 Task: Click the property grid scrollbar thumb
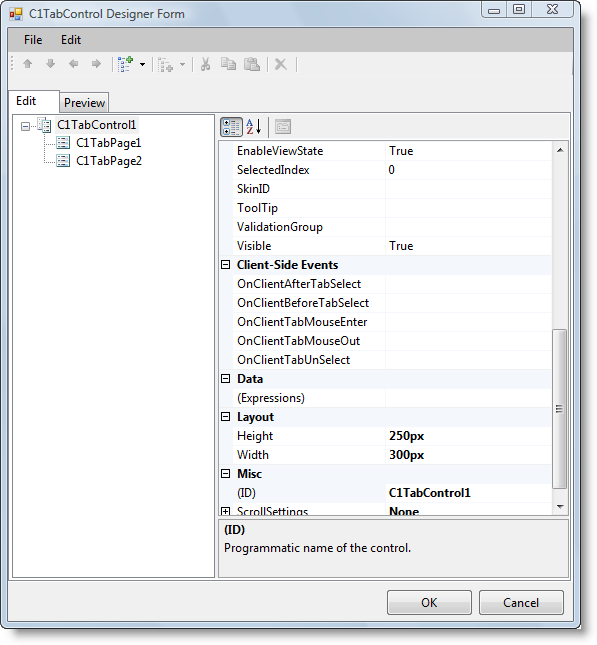coord(560,408)
